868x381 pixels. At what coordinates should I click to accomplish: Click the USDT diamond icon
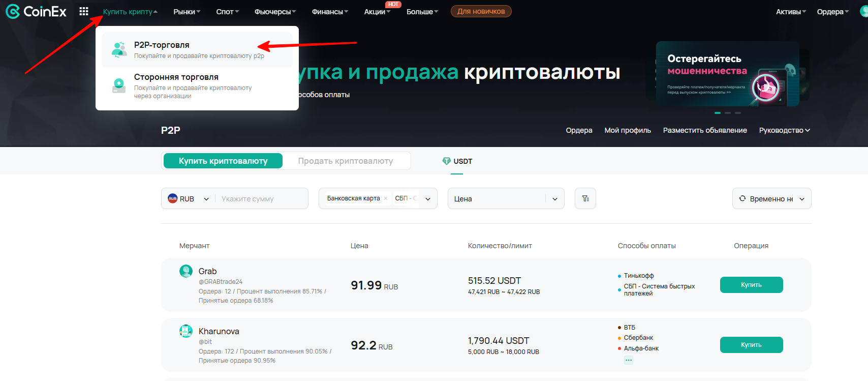(446, 161)
